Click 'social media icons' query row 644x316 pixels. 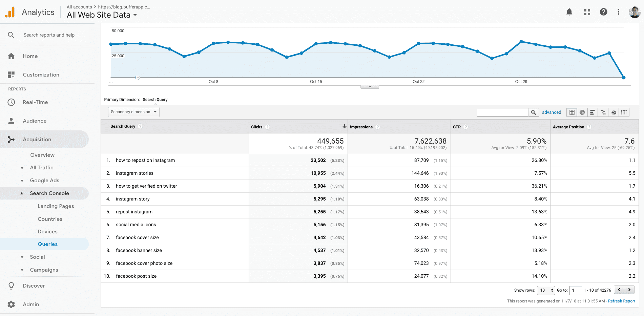136,225
